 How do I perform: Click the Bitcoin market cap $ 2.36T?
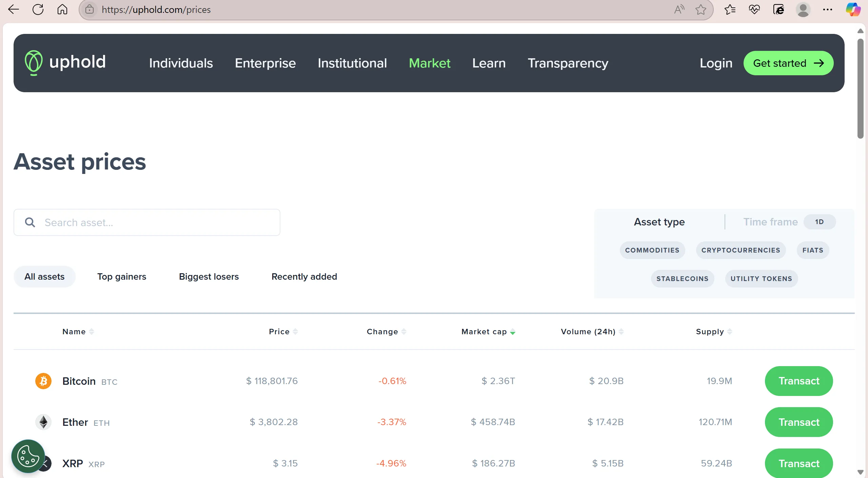tap(498, 381)
